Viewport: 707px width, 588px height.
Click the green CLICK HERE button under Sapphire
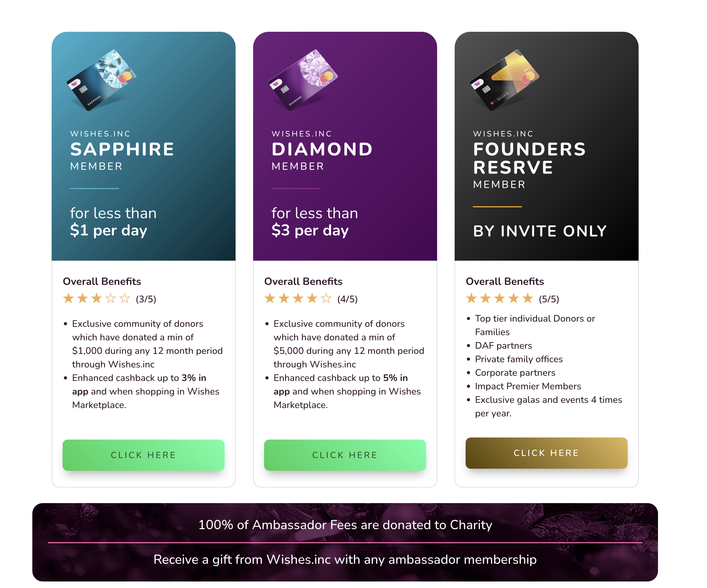(143, 455)
